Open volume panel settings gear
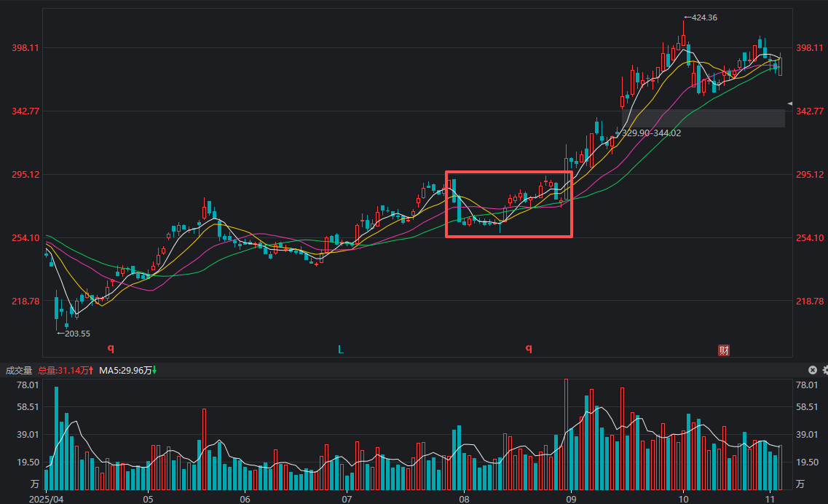Viewport: 828px width, 504px height. click(824, 370)
